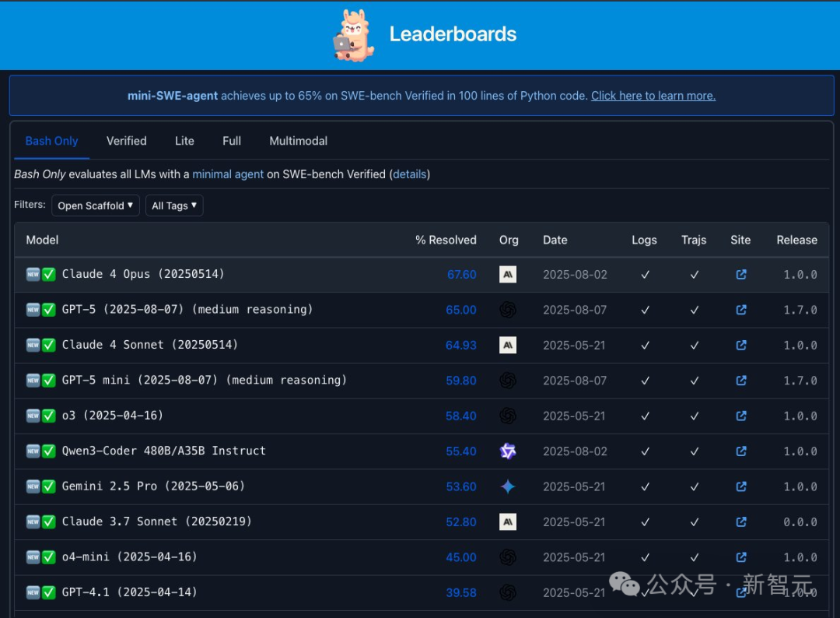Click the green check badge beside Qwen3-Coder
The width and height of the screenshot is (840, 618).
49,451
